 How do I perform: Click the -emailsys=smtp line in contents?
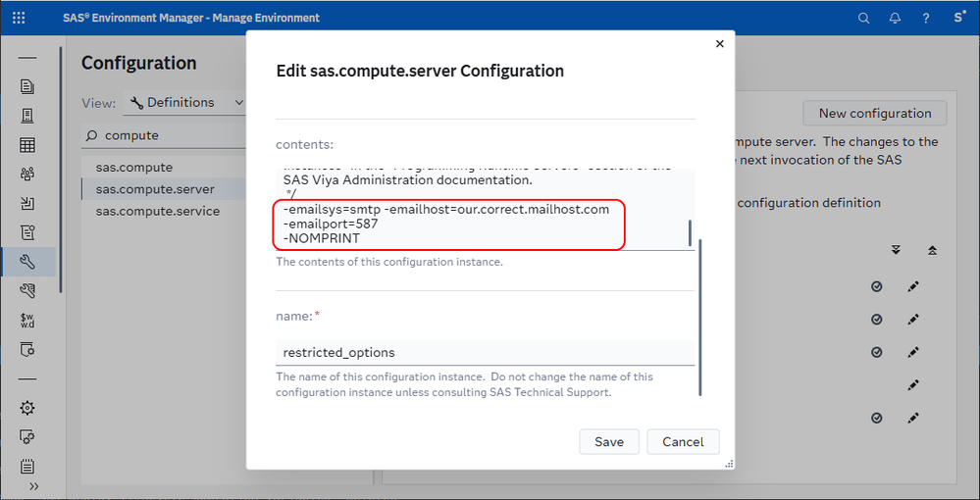tap(445, 209)
